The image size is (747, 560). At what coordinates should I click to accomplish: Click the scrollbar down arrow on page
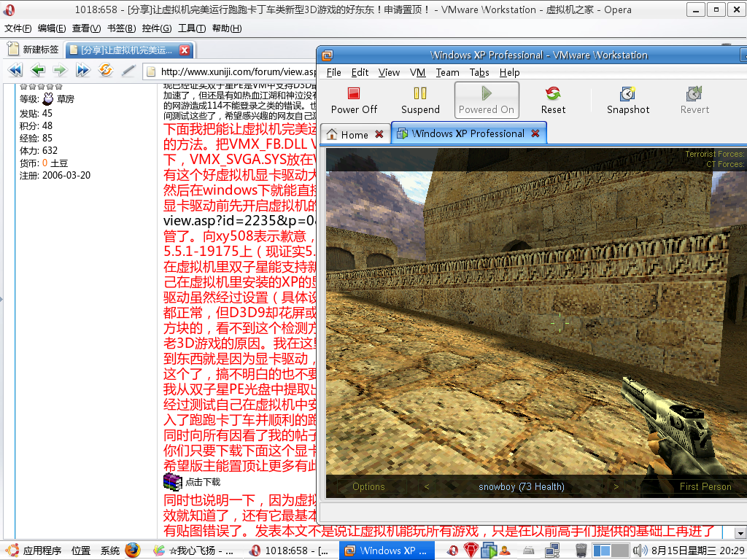point(740,532)
